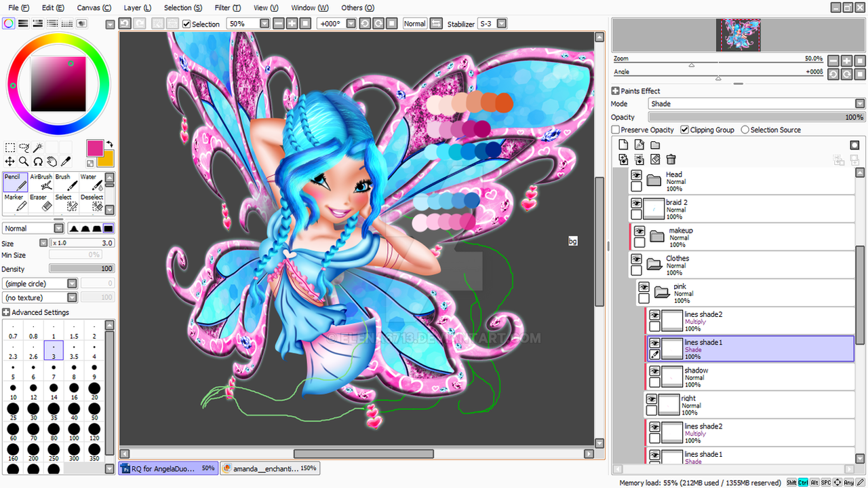Select the Rotate view tool
Viewport: 868px width, 488px height.
[38, 161]
